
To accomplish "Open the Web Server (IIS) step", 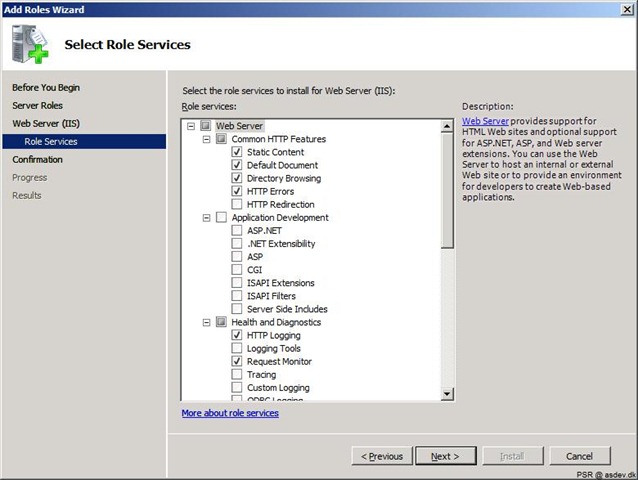I will coord(46,123).
